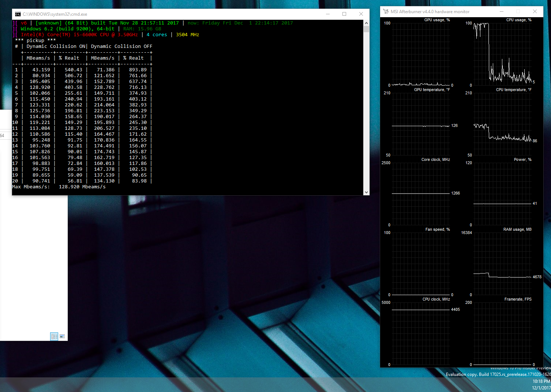Click the 4405 CPU clock reading
Image resolution: width=551 pixels, height=392 pixels.
coord(456,309)
